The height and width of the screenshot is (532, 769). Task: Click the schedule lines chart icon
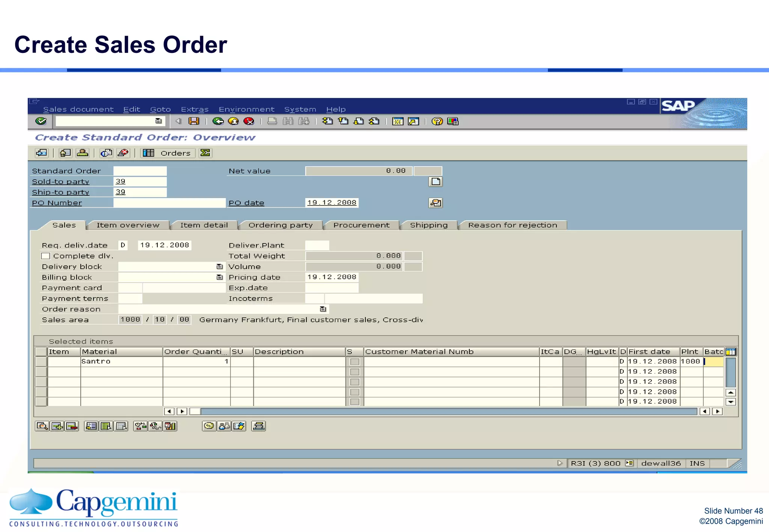(x=170, y=426)
